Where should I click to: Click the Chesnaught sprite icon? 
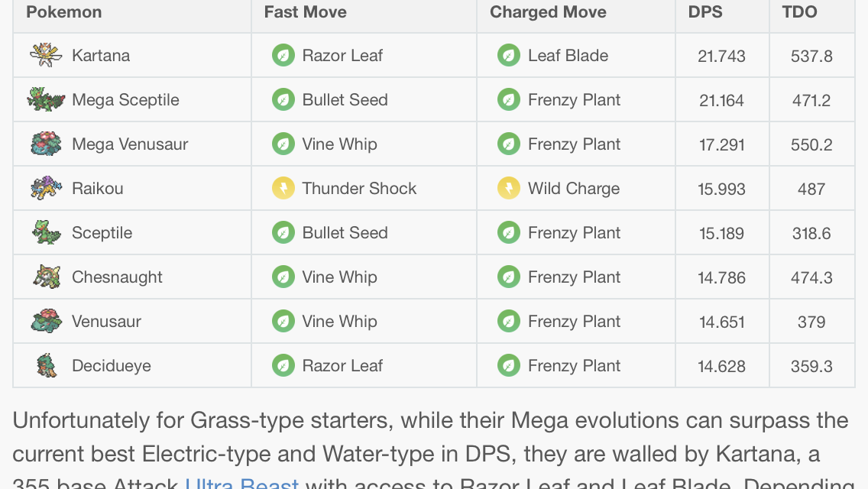pos(46,277)
